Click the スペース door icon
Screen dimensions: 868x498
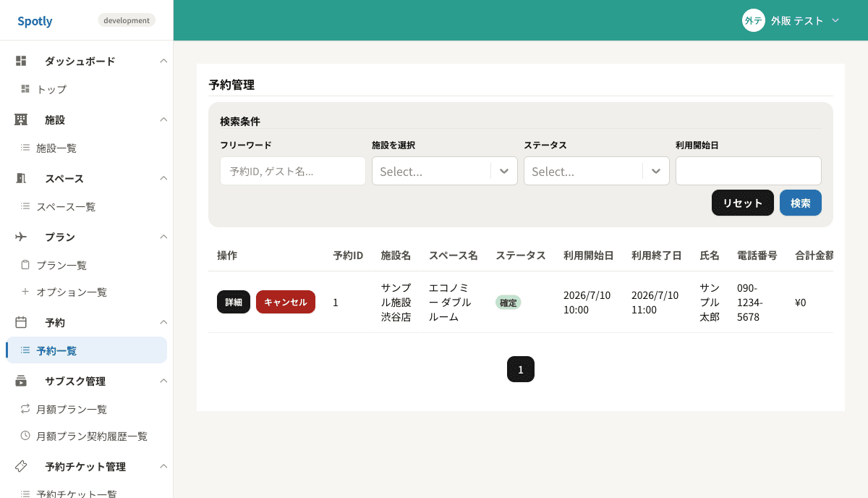(21, 178)
